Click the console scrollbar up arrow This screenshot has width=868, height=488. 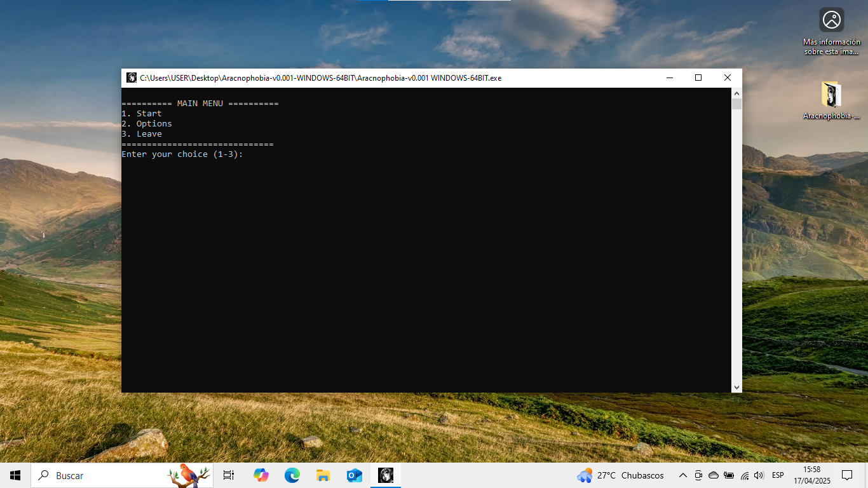click(x=736, y=93)
